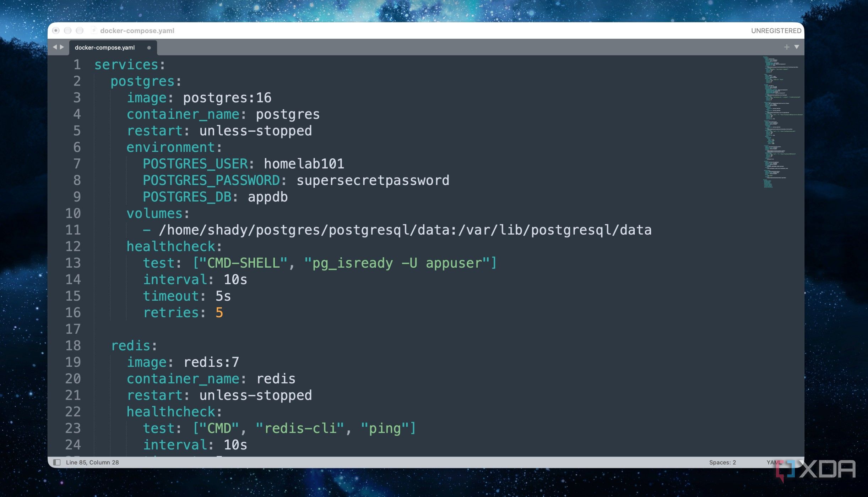This screenshot has width=868, height=497.
Task: Open a new tab with plus icon
Action: coord(787,47)
